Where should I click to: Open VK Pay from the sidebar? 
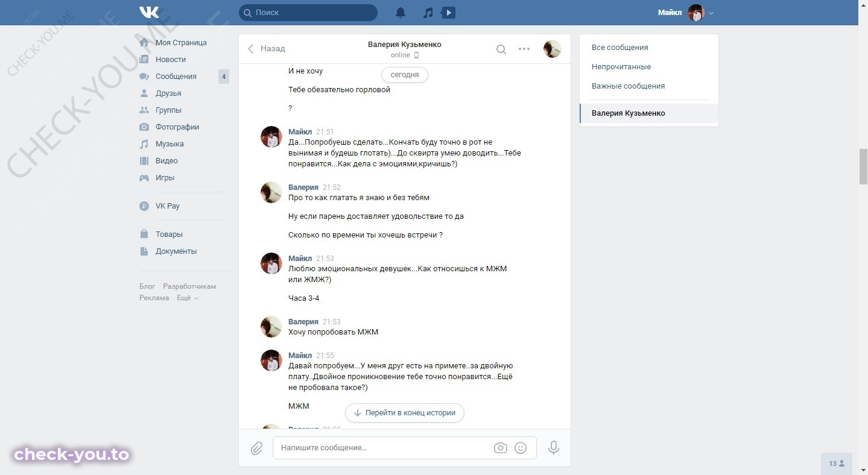(x=168, y=206)
